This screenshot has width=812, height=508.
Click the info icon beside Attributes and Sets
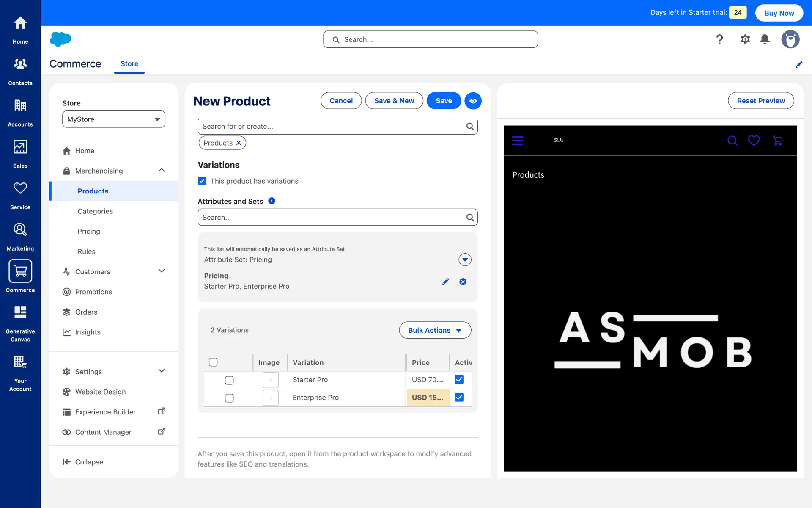click(x=272, y=201)
